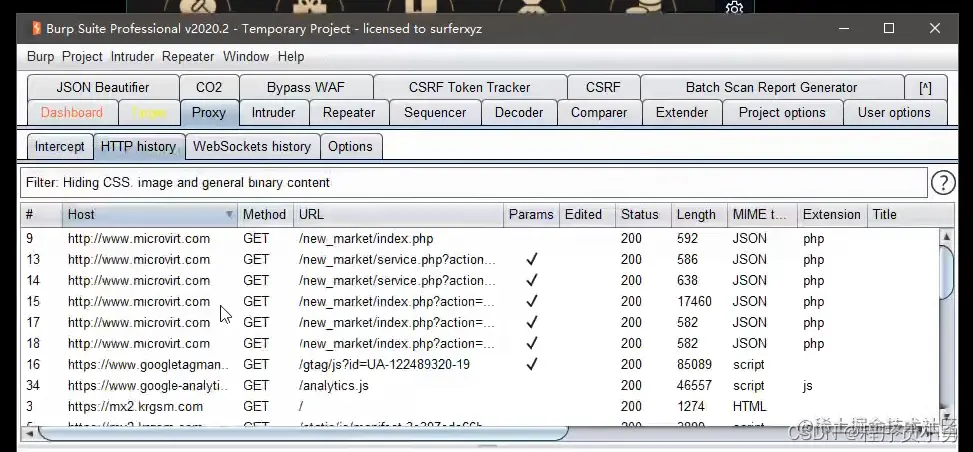973x452 pixels.
Task: Select the /analytics.js request row
Action: 481,386
